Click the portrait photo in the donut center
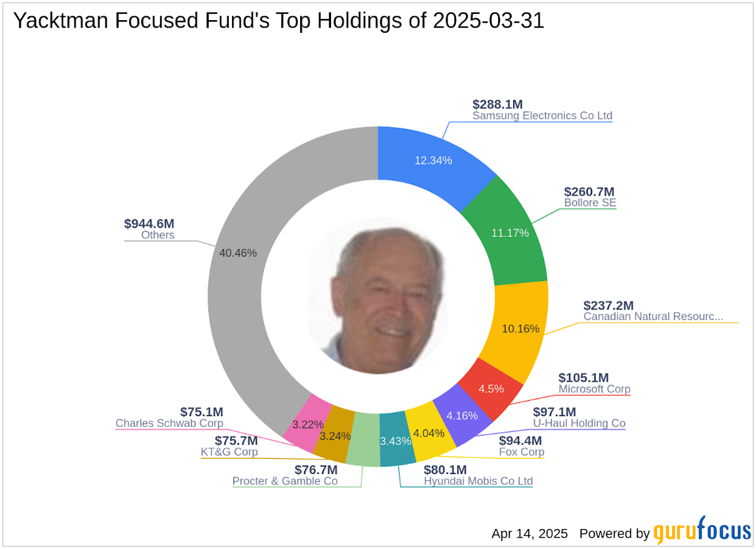Image resolution: width=756 pixels, height=549 pixels. [378, 296]
